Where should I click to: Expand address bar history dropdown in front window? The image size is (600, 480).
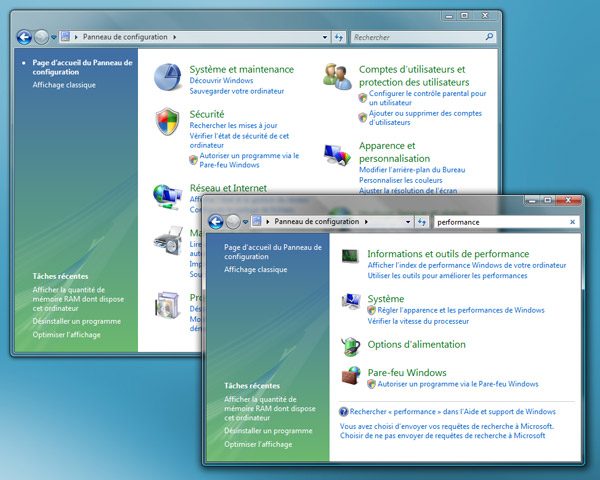(408, 222)
